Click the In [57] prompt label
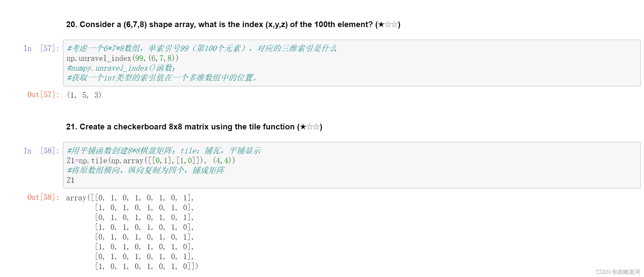 click(41, 48)
